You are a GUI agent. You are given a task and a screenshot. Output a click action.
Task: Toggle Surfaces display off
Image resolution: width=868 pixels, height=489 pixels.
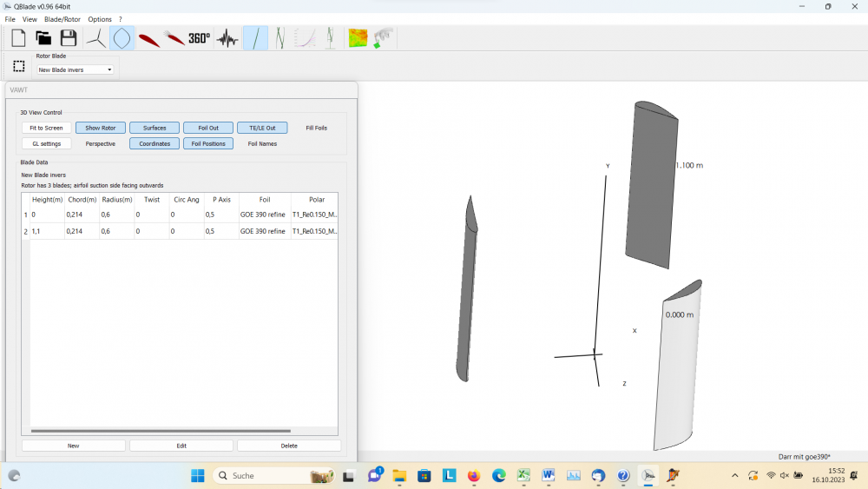point(155,128)
